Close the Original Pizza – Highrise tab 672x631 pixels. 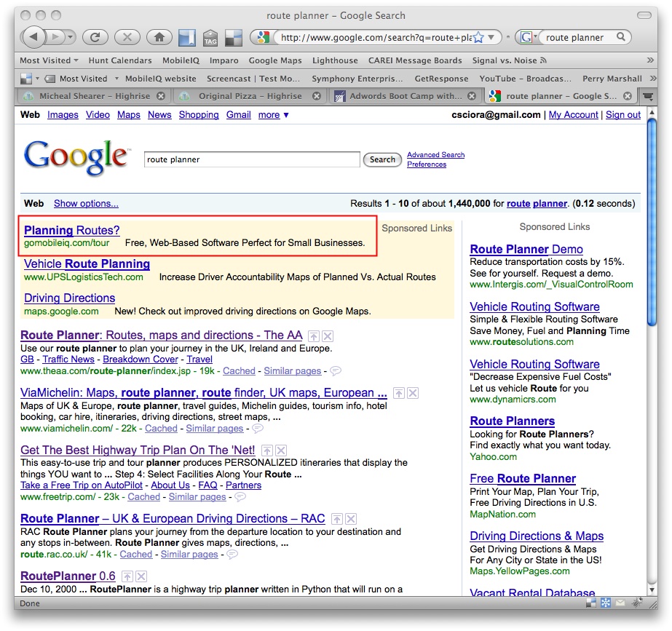point(317,96)
